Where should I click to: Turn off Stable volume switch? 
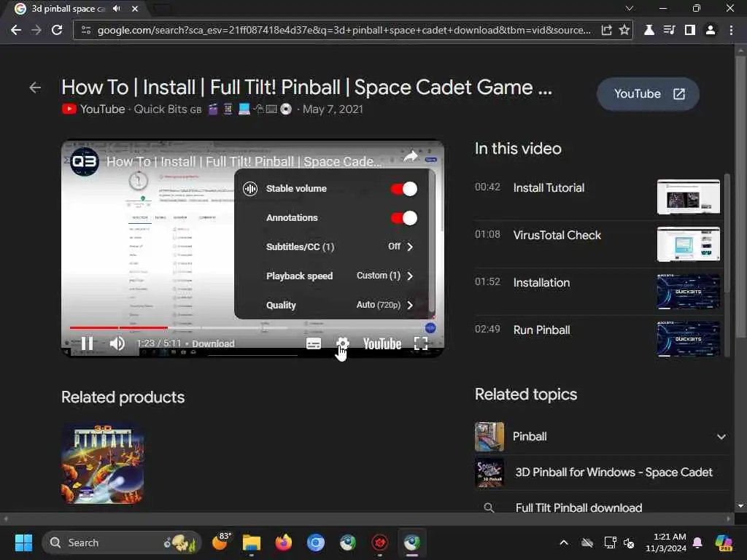click(x=403, y=189)
